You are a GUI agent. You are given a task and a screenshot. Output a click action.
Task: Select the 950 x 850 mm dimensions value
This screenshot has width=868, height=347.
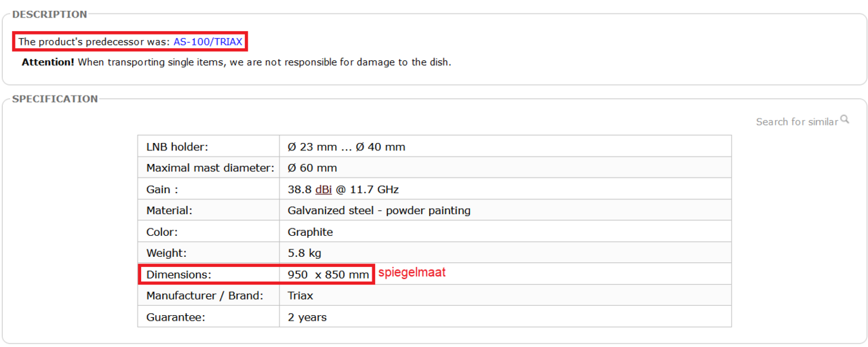[328, 274]
